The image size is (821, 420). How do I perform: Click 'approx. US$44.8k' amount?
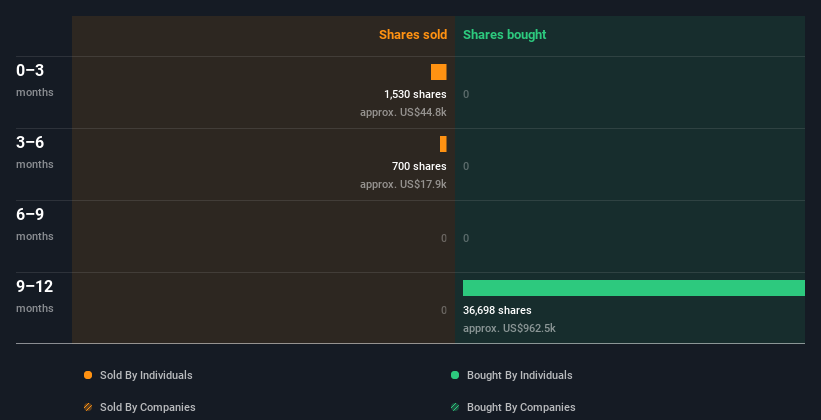403,112
